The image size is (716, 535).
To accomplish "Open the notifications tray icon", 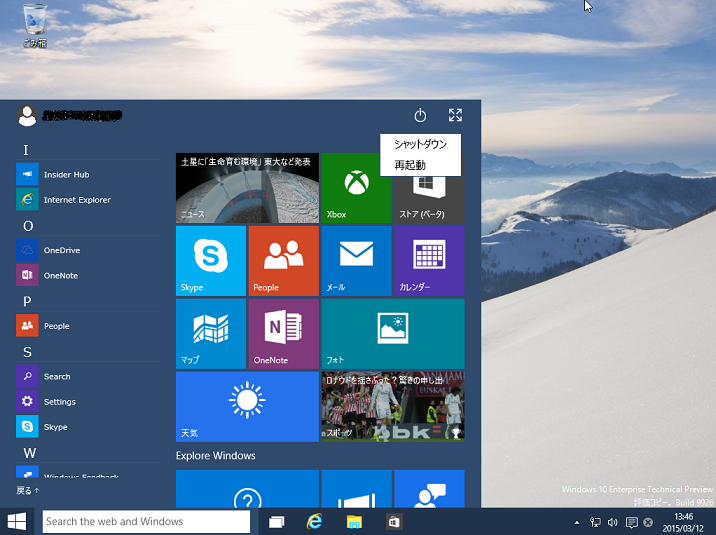I will pyautogui.click(x=632, y=522).
